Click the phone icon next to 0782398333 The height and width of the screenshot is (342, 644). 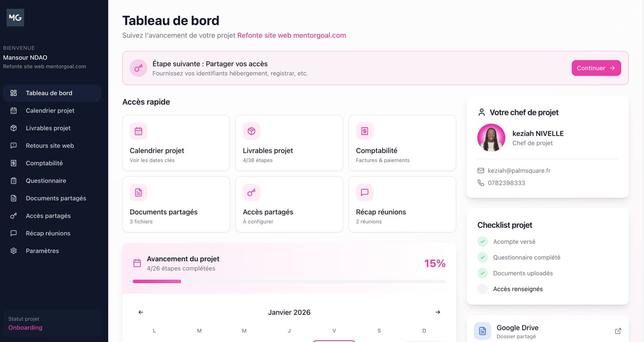(481, 183)
